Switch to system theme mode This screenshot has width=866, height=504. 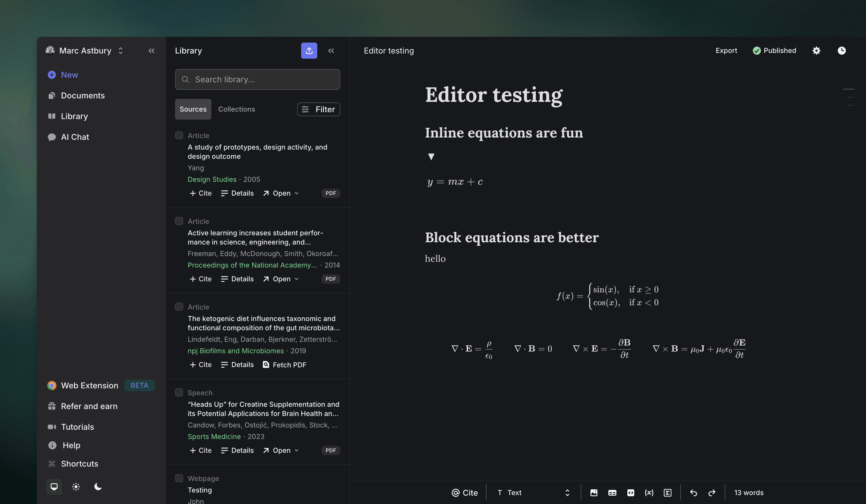(x=54, y=487)
